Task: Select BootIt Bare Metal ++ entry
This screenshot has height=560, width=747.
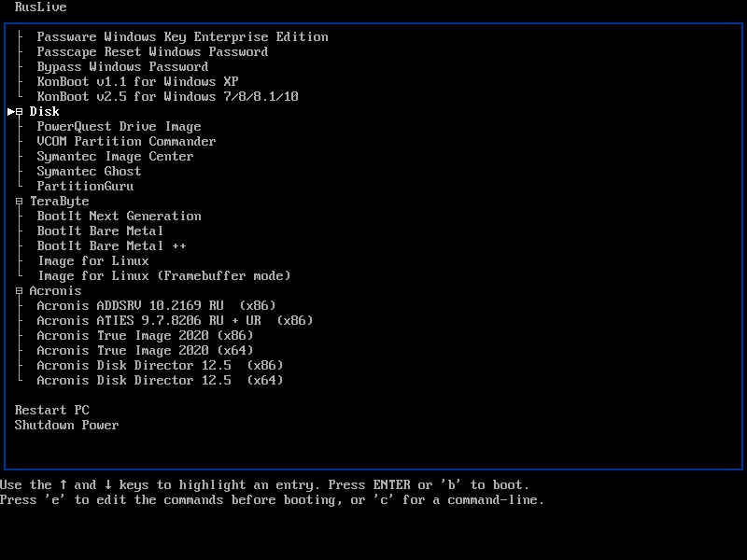Action: 111,246
